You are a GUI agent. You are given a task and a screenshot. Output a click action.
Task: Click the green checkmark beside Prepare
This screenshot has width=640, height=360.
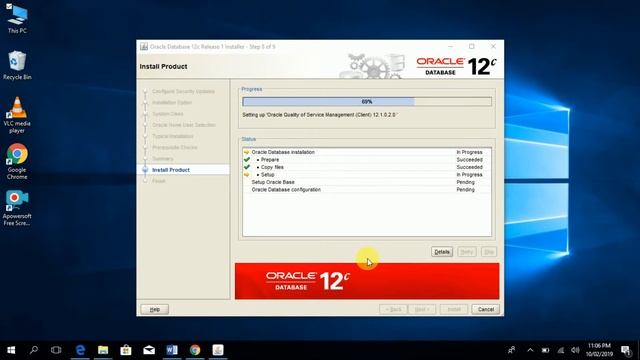coord(247,160)
